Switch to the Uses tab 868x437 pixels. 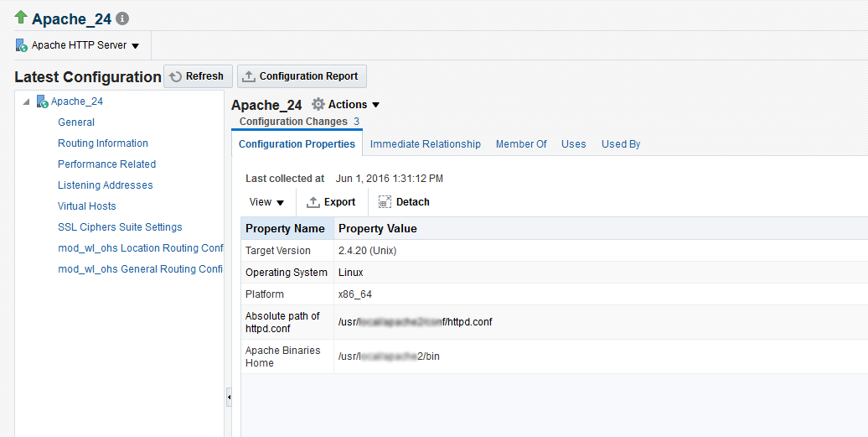tap(573, 144)
